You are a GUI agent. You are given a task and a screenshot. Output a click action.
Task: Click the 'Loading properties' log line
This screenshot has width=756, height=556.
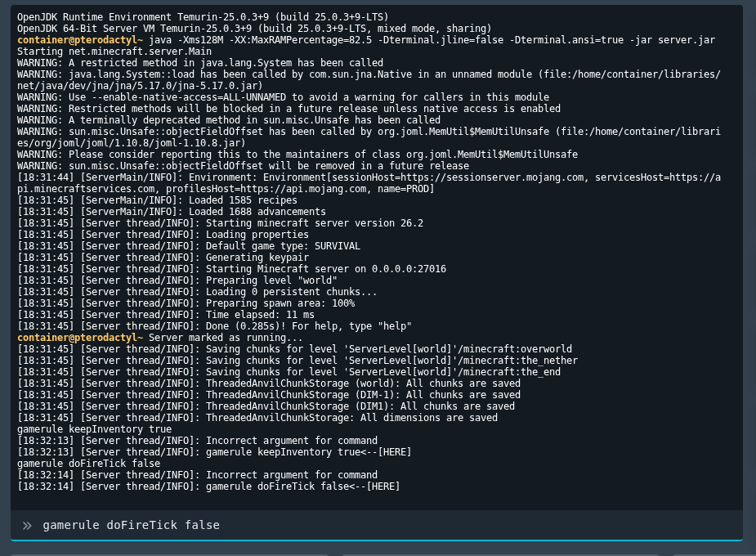(x=163, y=235)
